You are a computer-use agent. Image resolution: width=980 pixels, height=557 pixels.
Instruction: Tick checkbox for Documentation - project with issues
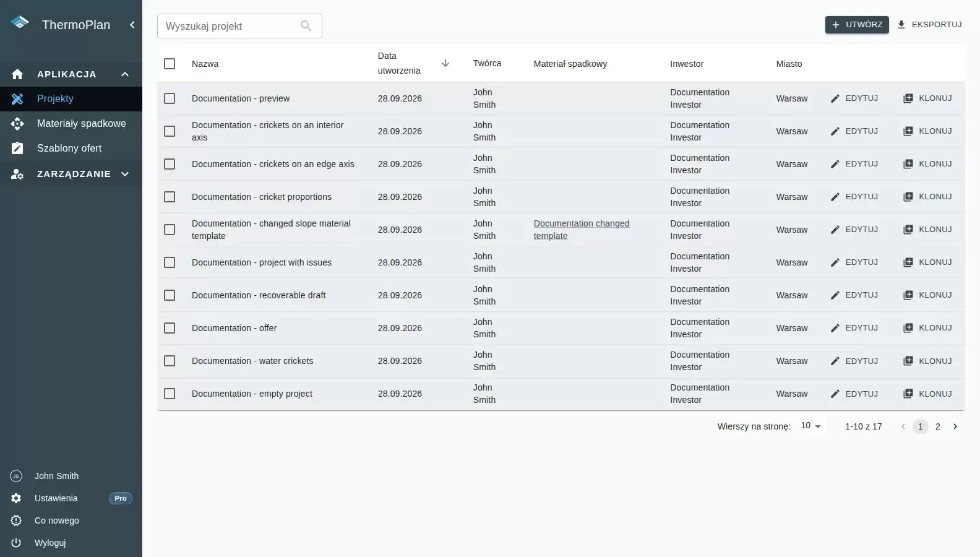170,262
